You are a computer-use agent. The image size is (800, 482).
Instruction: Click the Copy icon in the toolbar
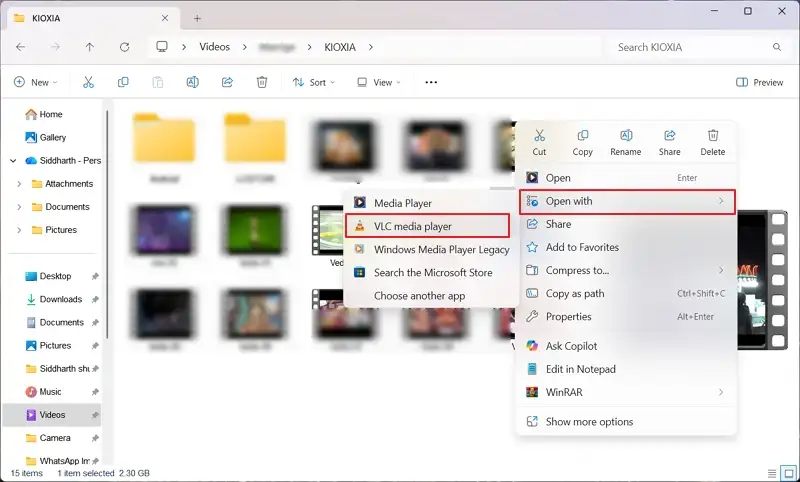(123, 82)
